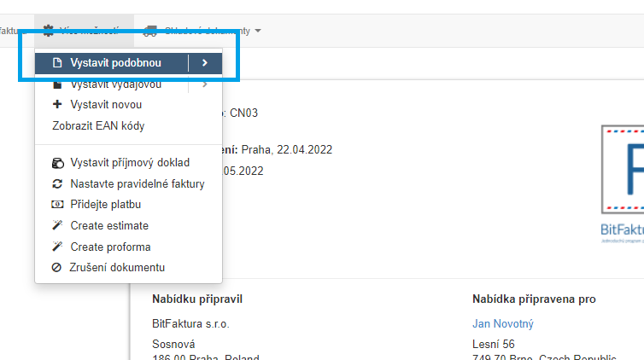Select Přidejte platbu option
Screen dimensions: 644x360
(x=106, y=205)
